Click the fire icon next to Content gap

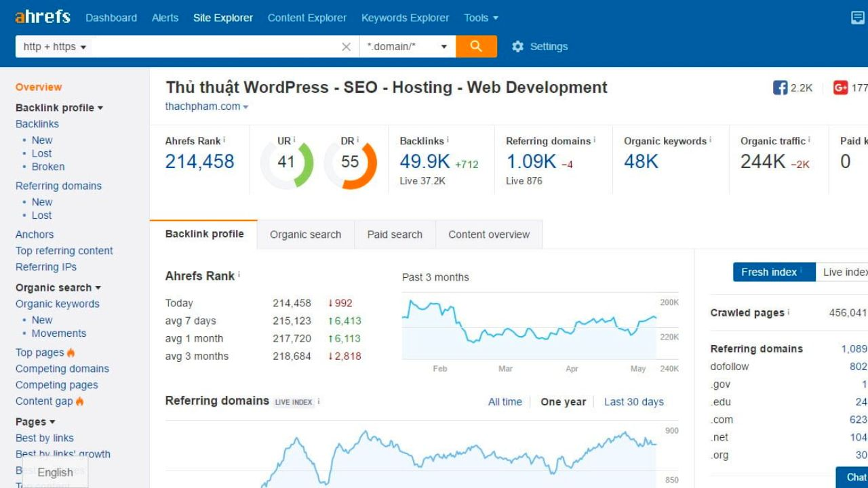80,401
